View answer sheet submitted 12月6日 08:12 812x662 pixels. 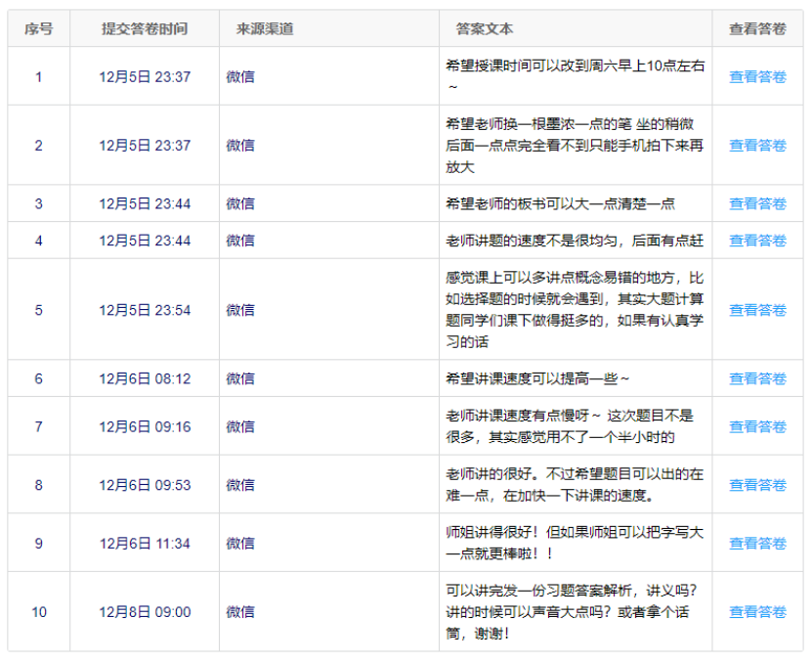coord(757,378)
